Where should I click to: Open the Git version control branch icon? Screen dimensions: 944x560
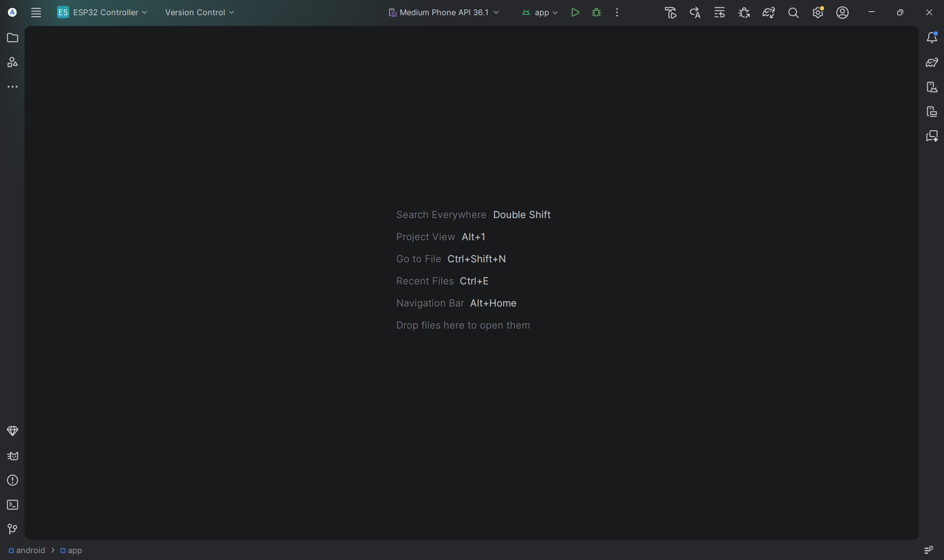12,529
